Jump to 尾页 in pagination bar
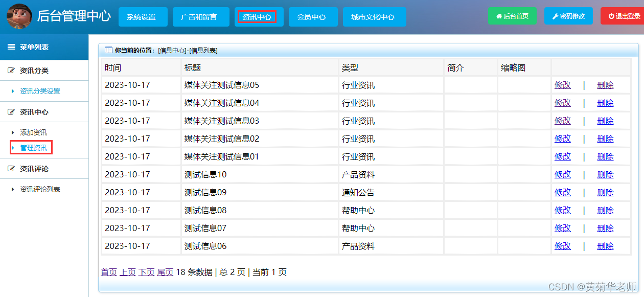The width and height of the screenshot is (644, 297). tap(165, 272)
